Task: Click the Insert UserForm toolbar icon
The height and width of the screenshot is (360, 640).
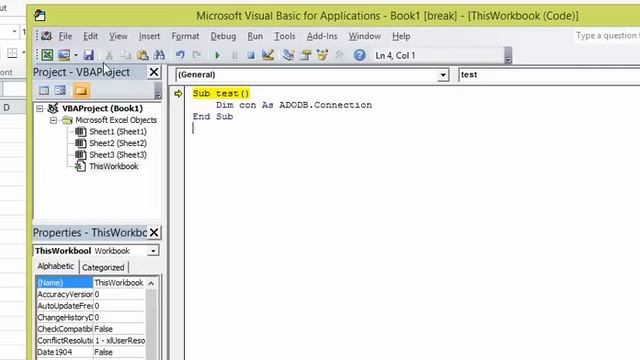Action: pos(64,55)
